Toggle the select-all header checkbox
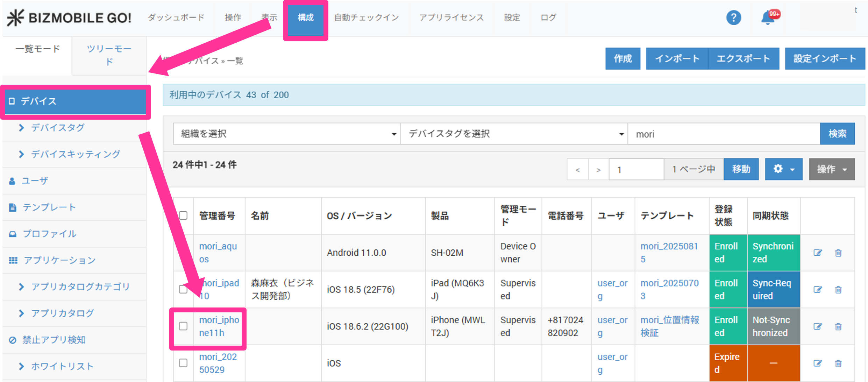The width and height of the screenshot is (868, 382). pyautogui.click(x=183, y=215)
